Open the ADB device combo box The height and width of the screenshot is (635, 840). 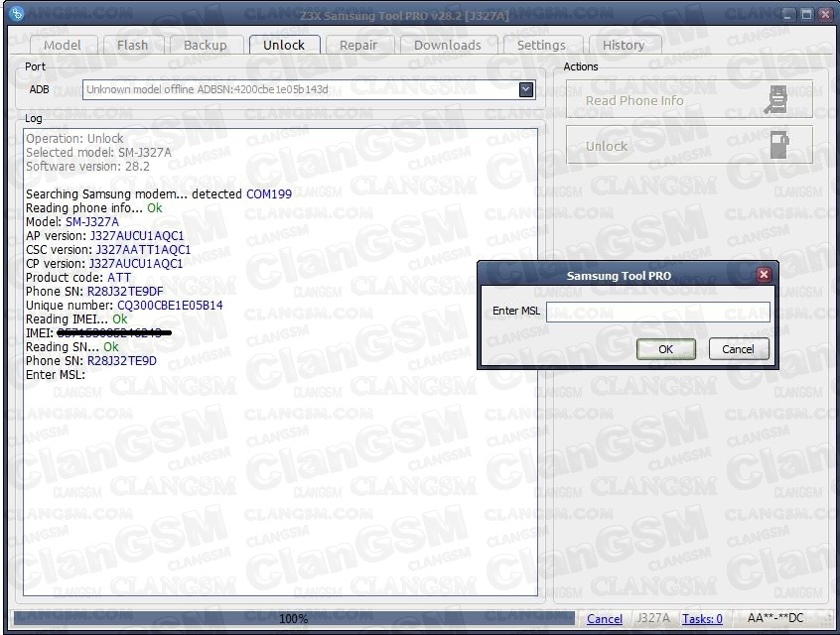pos(309,89)
